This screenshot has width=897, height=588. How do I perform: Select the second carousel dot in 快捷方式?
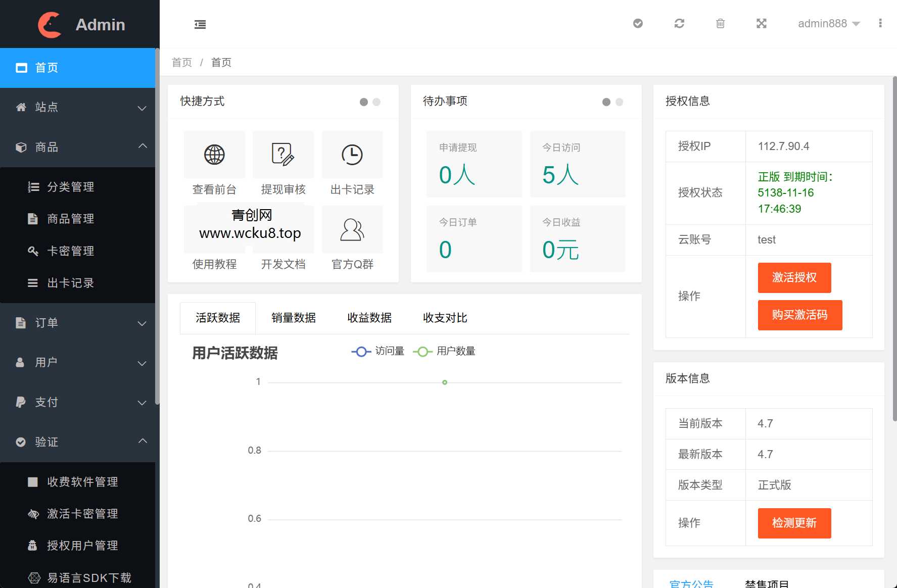click(x=376, y=102)
